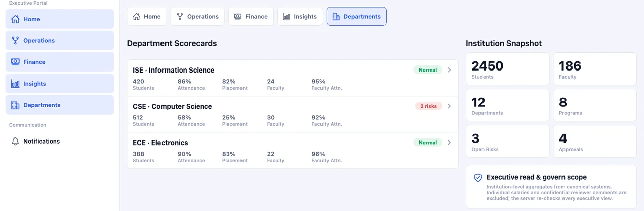Click the Home house icon in sidebar
Image resolution: width=644 pixels, height=211 pixels.
[15, 19]
